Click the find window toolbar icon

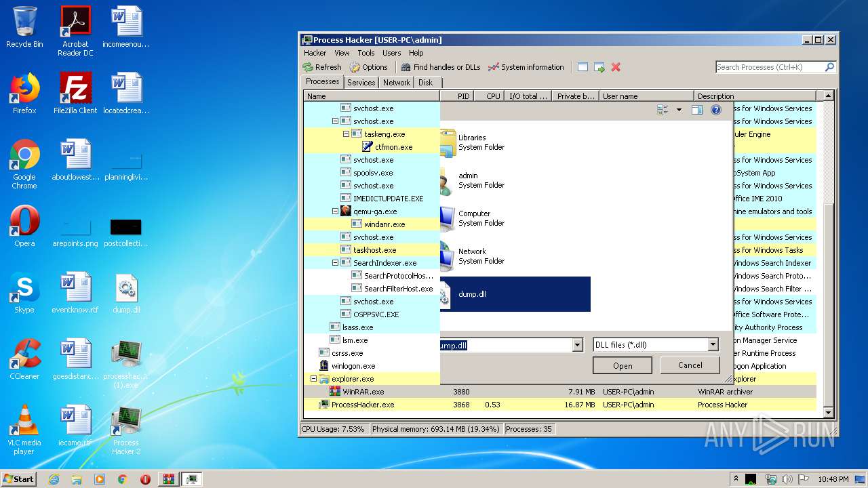pyautogui.click(x=583, y=67)
